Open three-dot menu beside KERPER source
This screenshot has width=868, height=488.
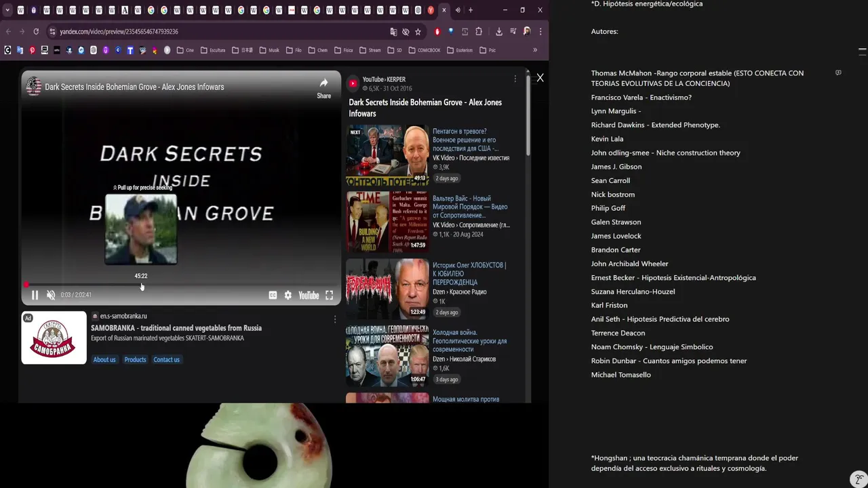coord(515,79)
